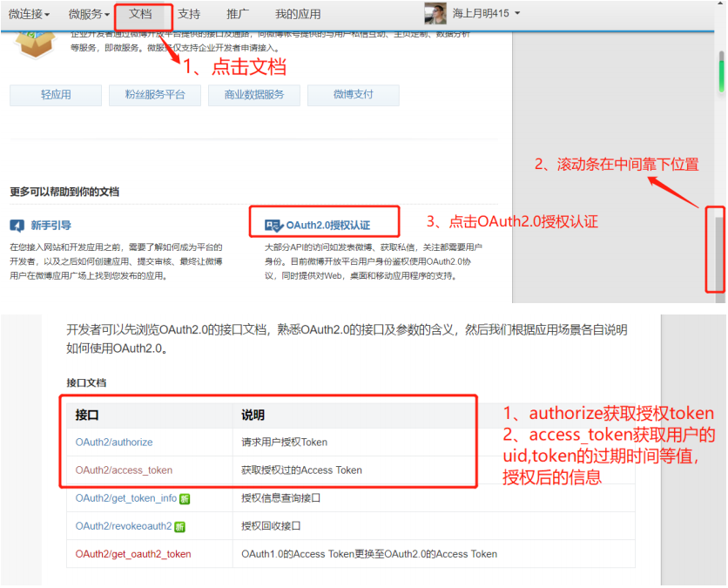
Task: Click the 新手引导 icon
Action: (x=17, y=226)
